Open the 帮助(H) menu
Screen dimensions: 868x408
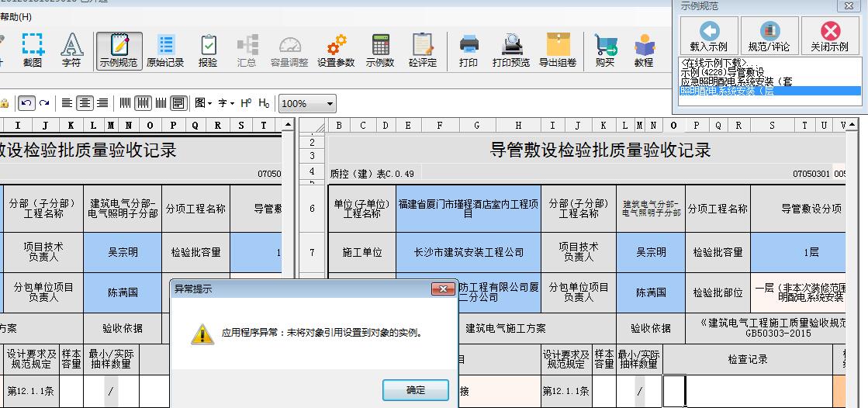pos(16,16)
